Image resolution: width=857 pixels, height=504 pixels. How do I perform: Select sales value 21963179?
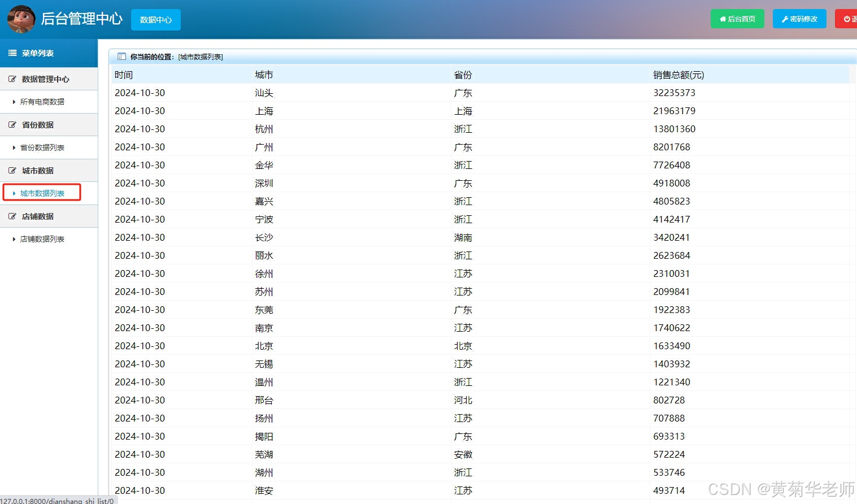(675, 111)
